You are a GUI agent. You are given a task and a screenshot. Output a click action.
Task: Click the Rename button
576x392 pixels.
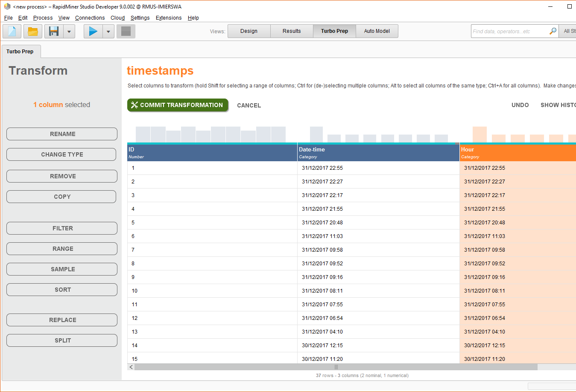pyautogui.click(x=62, y=134)
